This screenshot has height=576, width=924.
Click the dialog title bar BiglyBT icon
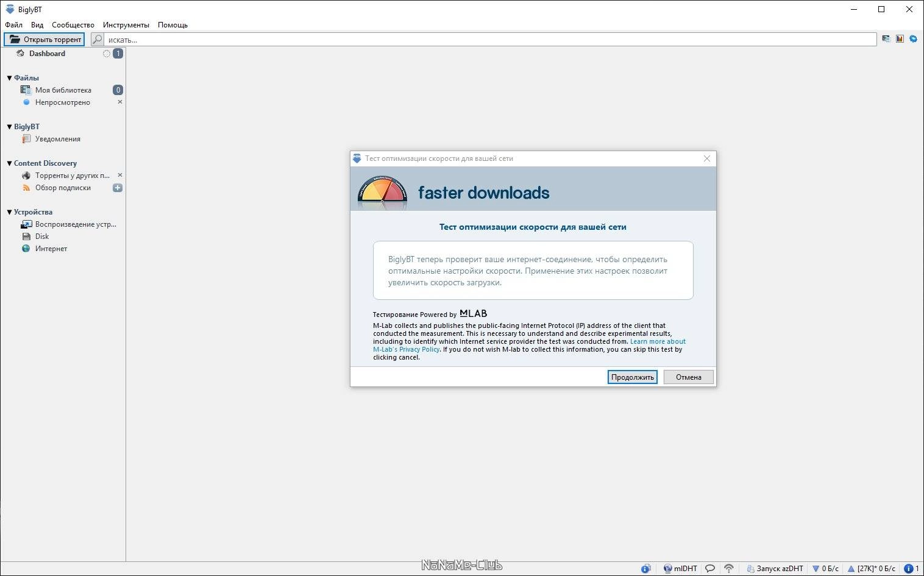click(x=357, y=158)
